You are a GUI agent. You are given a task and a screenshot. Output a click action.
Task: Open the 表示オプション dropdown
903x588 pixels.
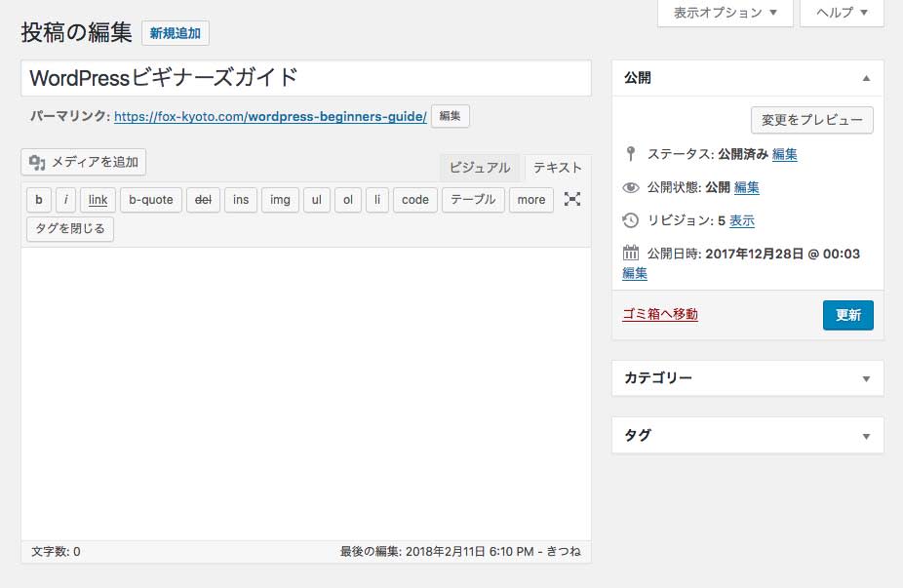coord(726,13)
